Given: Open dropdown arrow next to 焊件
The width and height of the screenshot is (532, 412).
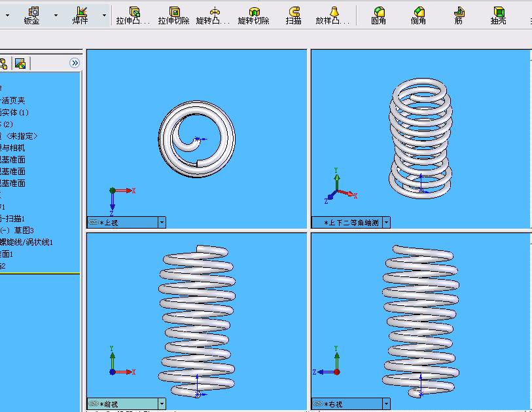Looking at the screenshot, I should click(x=104, y=15).
